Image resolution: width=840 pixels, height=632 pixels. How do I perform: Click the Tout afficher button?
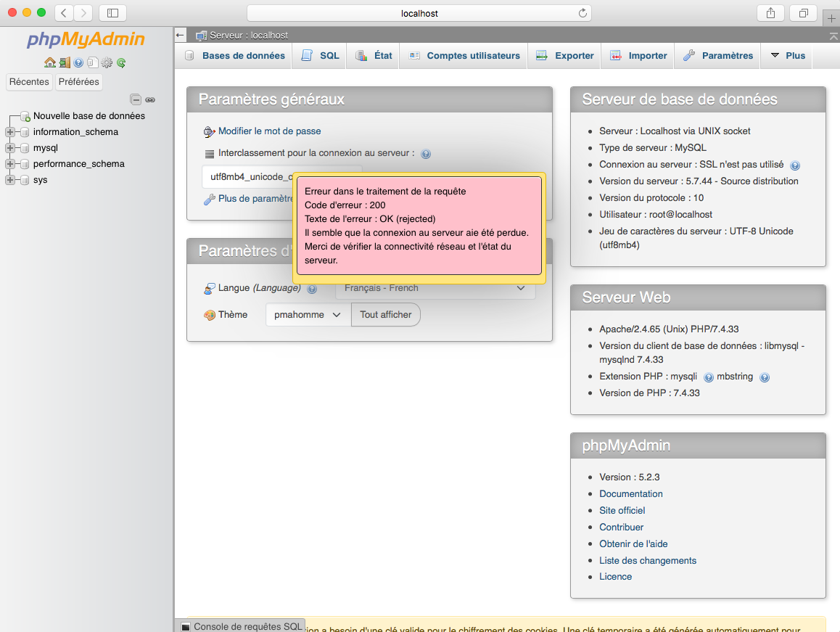click(x=385, y=315)
